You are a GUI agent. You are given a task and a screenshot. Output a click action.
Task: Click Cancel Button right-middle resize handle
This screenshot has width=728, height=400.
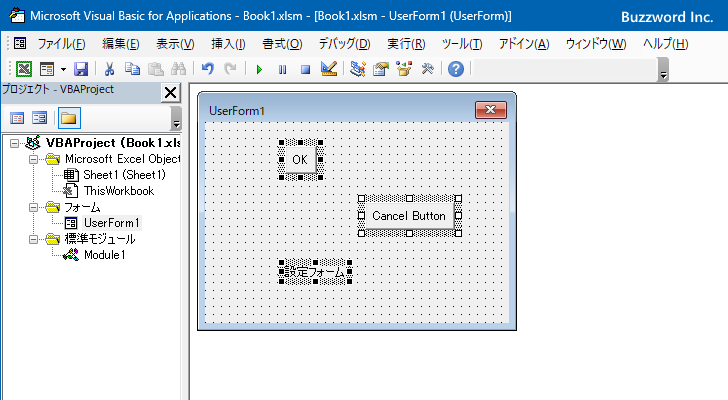coord(458,216)
